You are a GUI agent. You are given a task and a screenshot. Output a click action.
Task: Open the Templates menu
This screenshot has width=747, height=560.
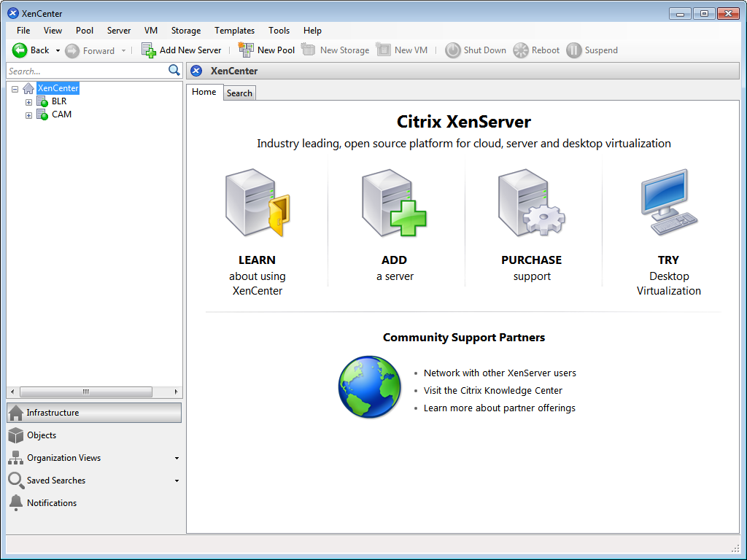coord(234,31)
